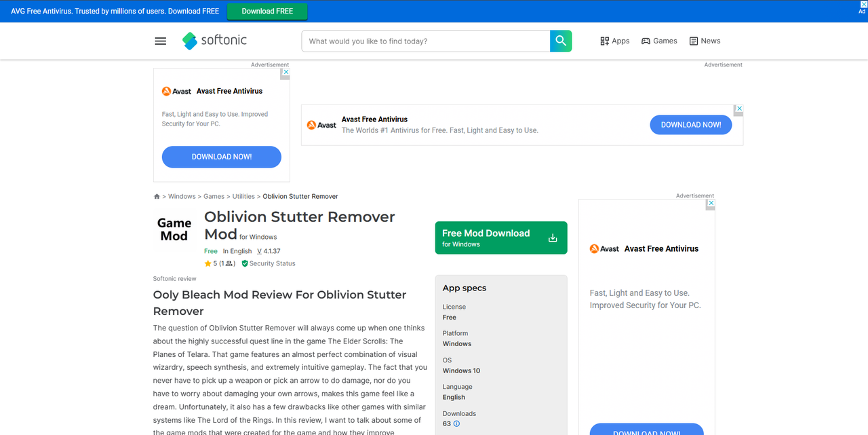
Task: Close the top AVG banner ad
Action: click(863, 4)
